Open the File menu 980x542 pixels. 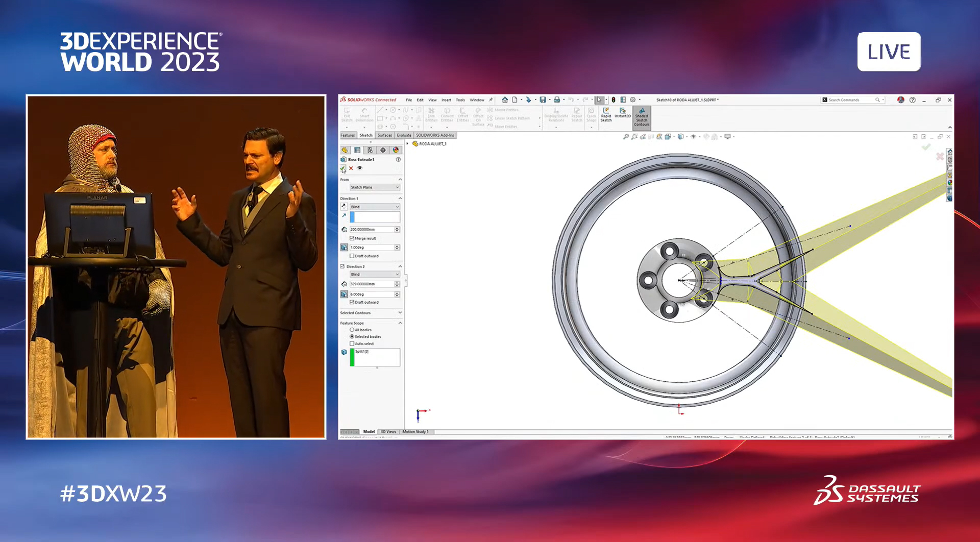coord(409,100)
